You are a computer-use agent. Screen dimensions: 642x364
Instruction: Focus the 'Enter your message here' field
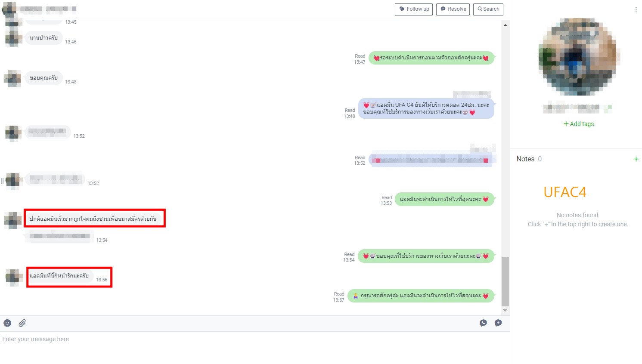coord(254,339)
